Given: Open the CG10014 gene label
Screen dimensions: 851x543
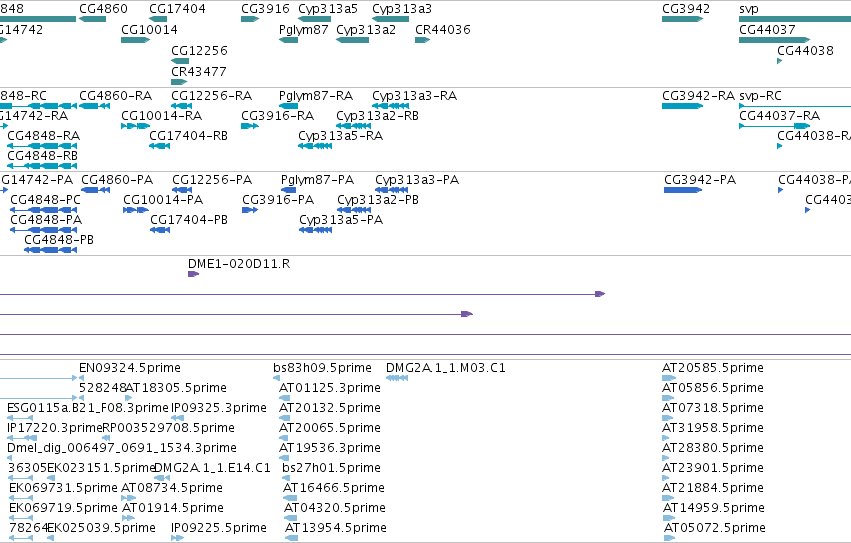Looking at the screenshot, I should point(149,29).
